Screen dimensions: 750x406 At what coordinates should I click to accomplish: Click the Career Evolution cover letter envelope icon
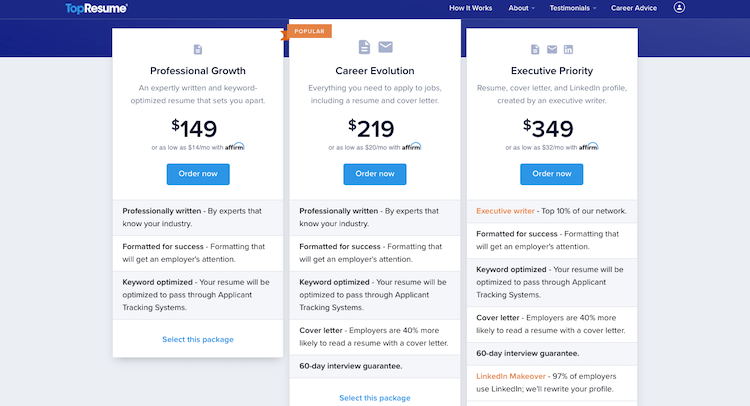tap(386, 47)
